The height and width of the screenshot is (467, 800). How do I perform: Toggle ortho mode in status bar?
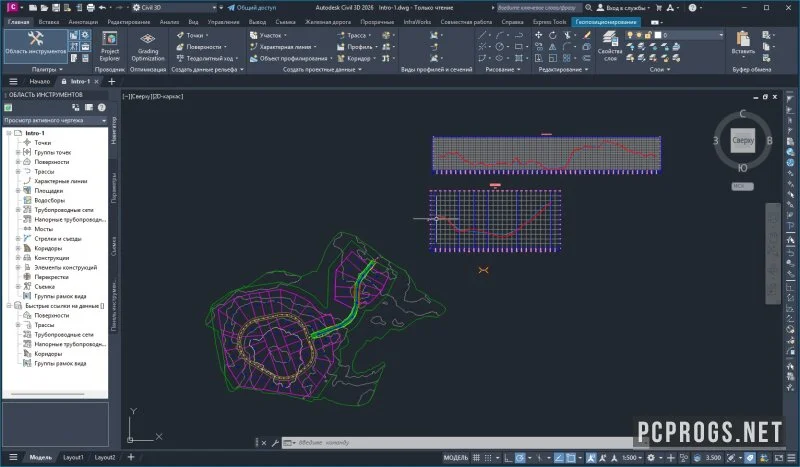(508, 457)
